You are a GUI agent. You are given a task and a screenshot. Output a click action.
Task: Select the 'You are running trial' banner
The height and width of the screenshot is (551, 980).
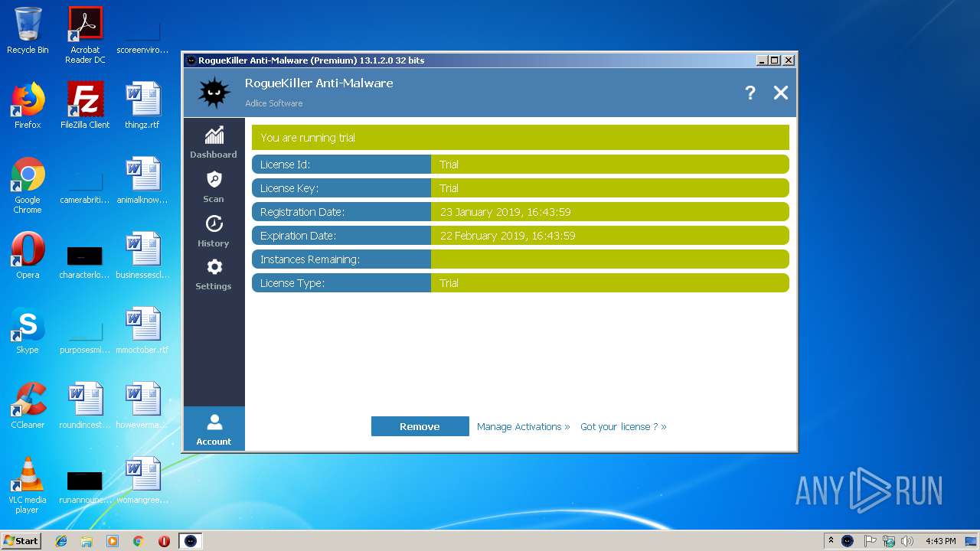[521, 138]
